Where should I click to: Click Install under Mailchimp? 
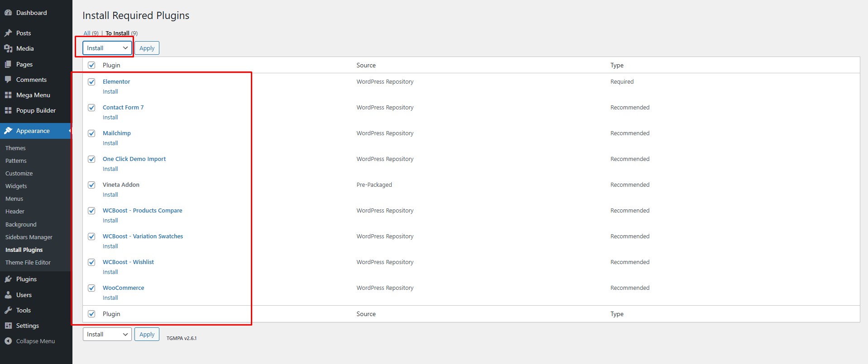tap(110, 143)
